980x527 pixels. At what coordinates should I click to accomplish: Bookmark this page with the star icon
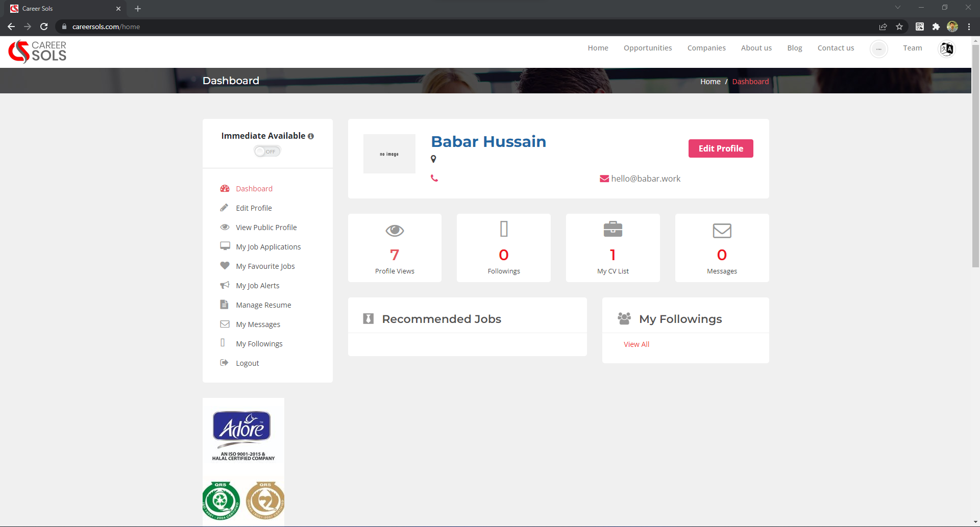(899, 27)
